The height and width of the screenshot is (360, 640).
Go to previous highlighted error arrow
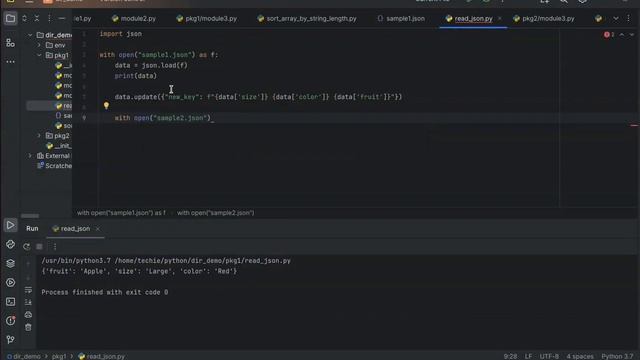click(622, 35)
